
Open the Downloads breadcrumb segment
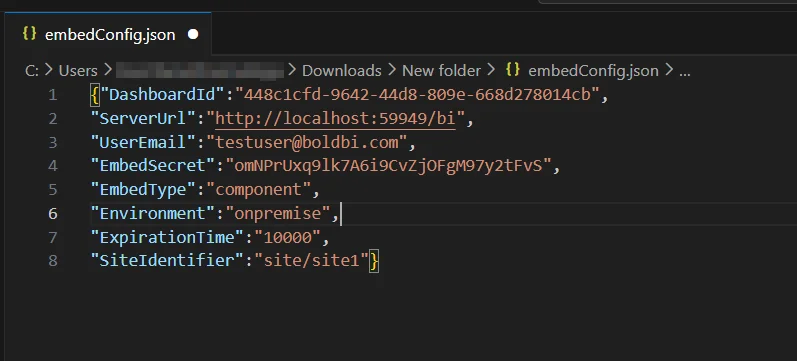[342, 71]
